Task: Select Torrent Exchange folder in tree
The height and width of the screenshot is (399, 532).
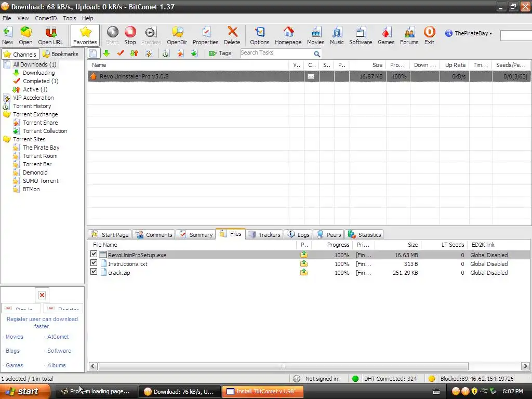Action: point(35,114)
